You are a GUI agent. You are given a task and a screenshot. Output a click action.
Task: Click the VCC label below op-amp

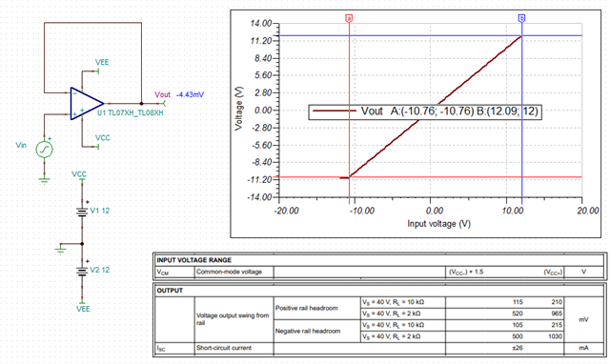(103, 137)
